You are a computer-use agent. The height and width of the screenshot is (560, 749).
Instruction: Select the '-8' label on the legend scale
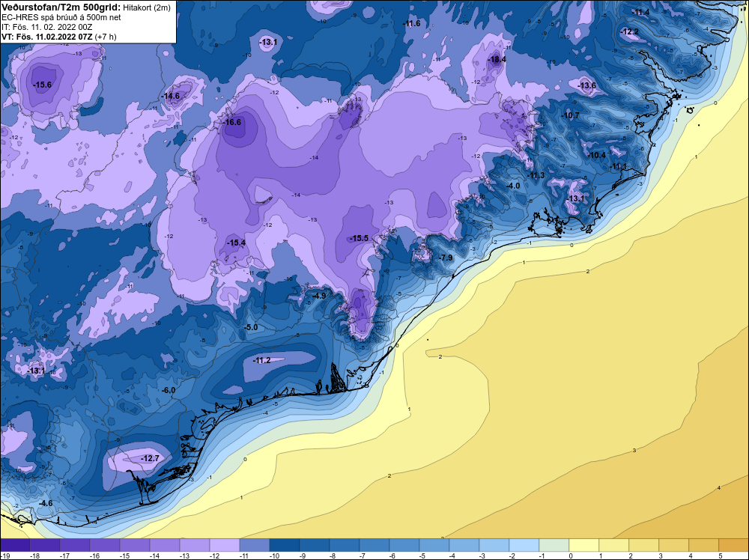coord(334,556)
